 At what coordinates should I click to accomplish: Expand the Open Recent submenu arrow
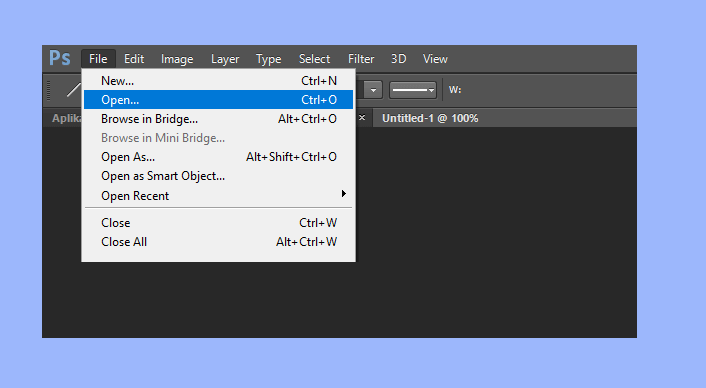coord(344,194)
